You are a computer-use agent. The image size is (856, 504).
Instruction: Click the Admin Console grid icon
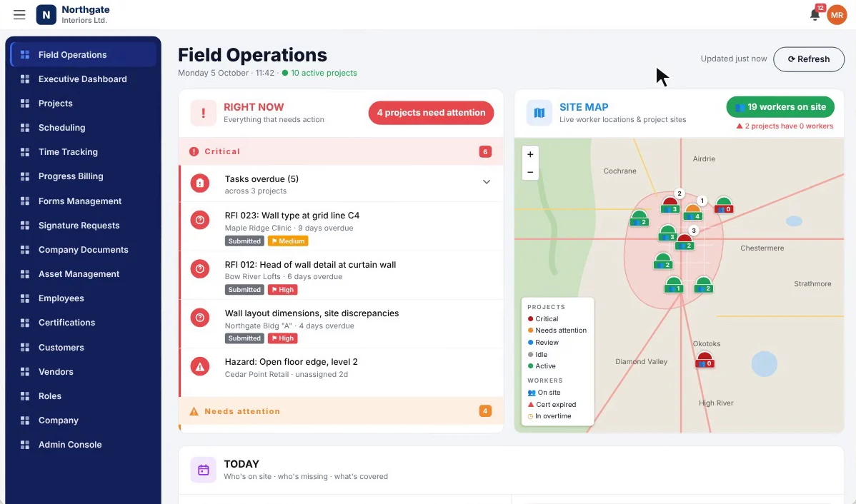pos(24,445)
